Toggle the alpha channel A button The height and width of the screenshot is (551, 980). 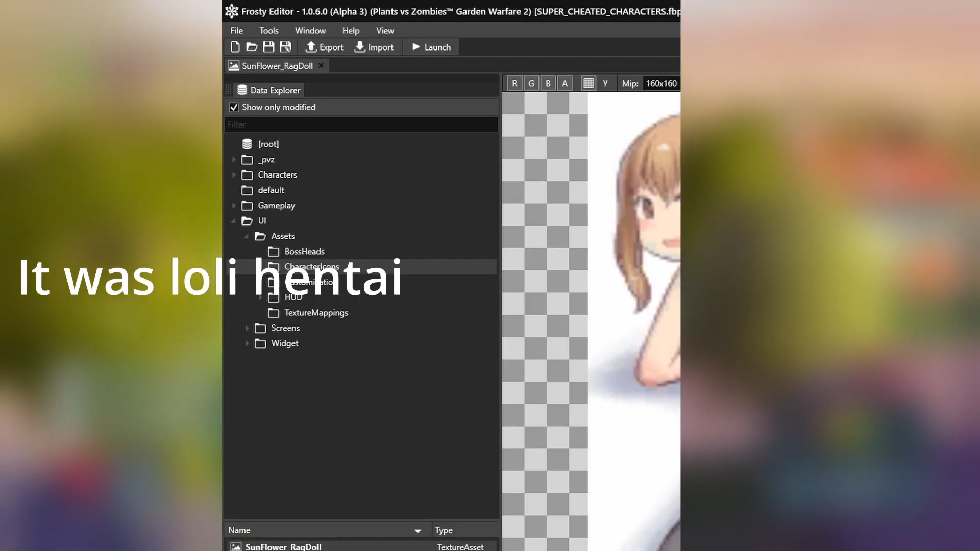click(565, 83)
